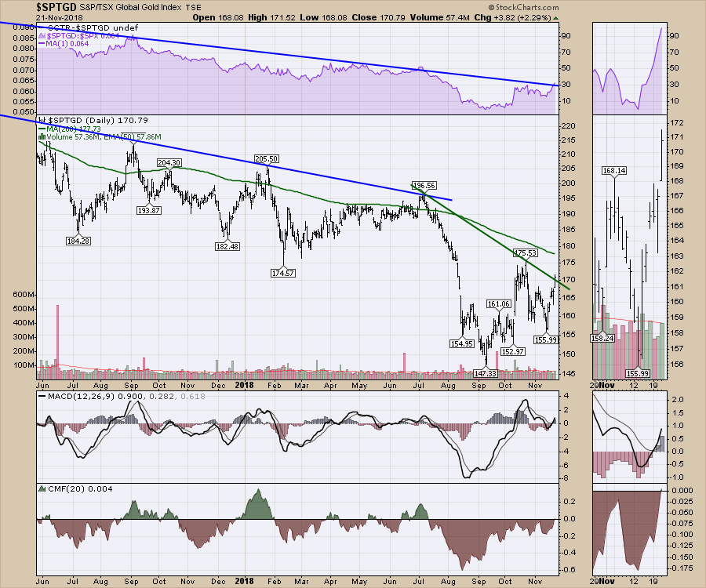This screenshot has height=588, width=706.
Task: Click the Chg +3.82 (+2.29%) value
Action: pos(513,17)
